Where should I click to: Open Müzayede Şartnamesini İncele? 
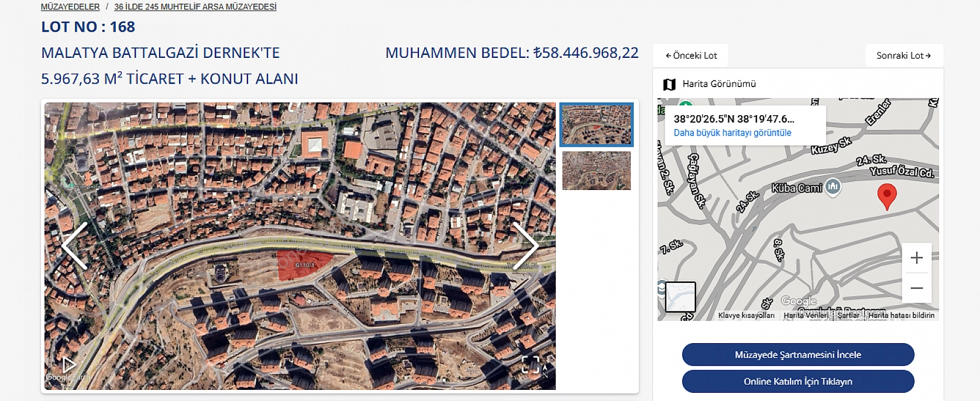coord(798,355)
